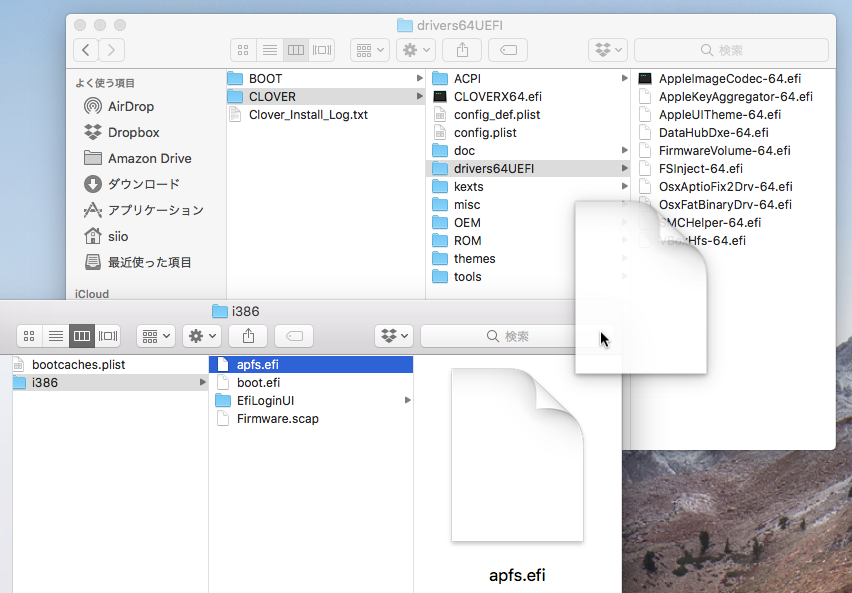The width and height of the screenshot is (852, 593).
Task: Click share button in drivers64UEFI window
Action: [462, 50]
